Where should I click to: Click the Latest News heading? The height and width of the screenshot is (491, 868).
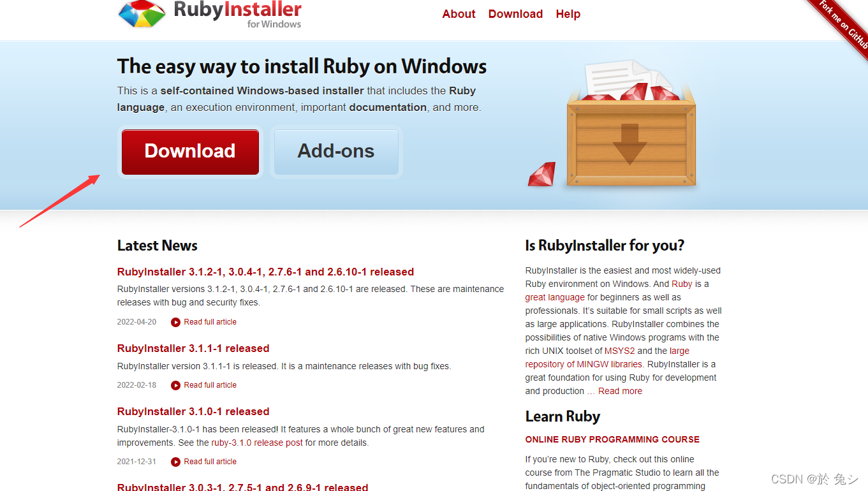tap(158, 246)
